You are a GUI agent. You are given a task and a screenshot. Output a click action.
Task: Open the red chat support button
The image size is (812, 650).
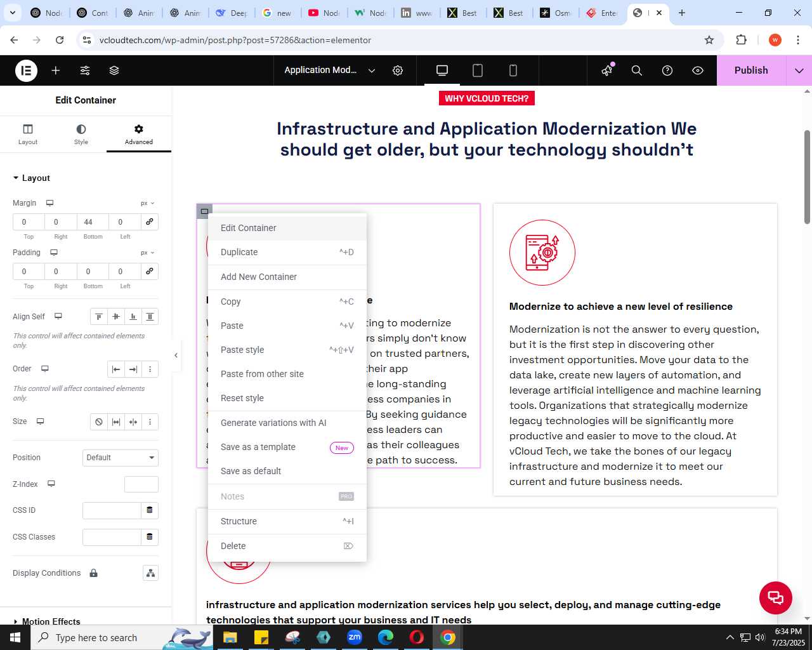(x=776, y=597)
